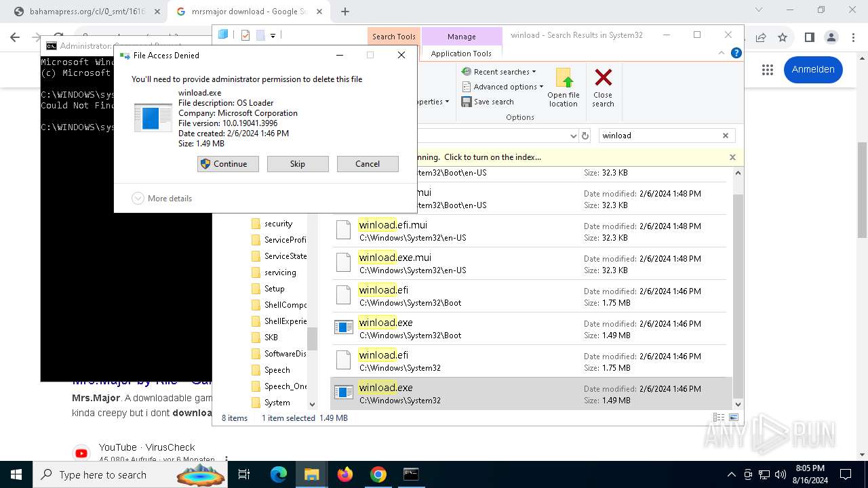
Task: Expand More details in dialog
Action: pyautogui.click(x=162, y=199)
